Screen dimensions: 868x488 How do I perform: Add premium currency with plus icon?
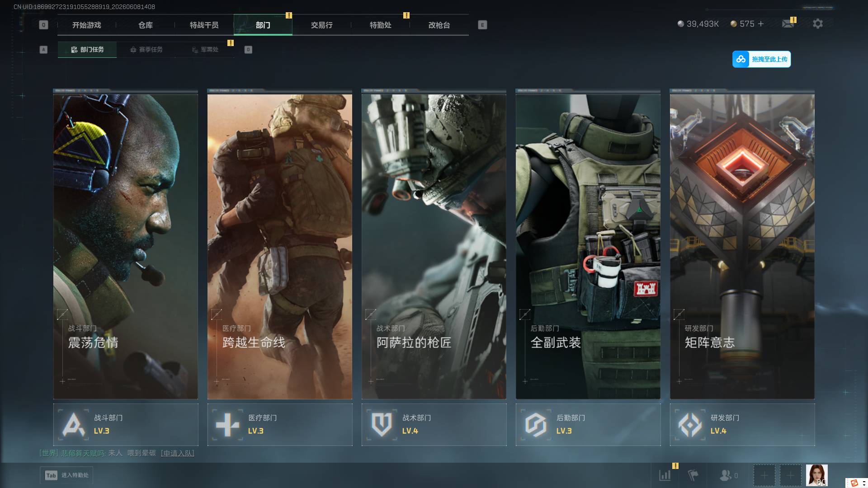pyautogui.click(x=761, y=24)
